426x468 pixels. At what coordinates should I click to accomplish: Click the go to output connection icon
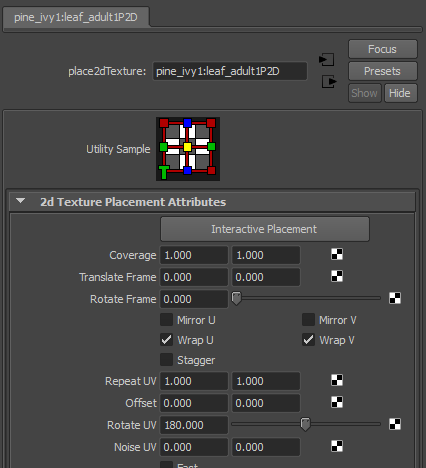(x=329, y=82)
